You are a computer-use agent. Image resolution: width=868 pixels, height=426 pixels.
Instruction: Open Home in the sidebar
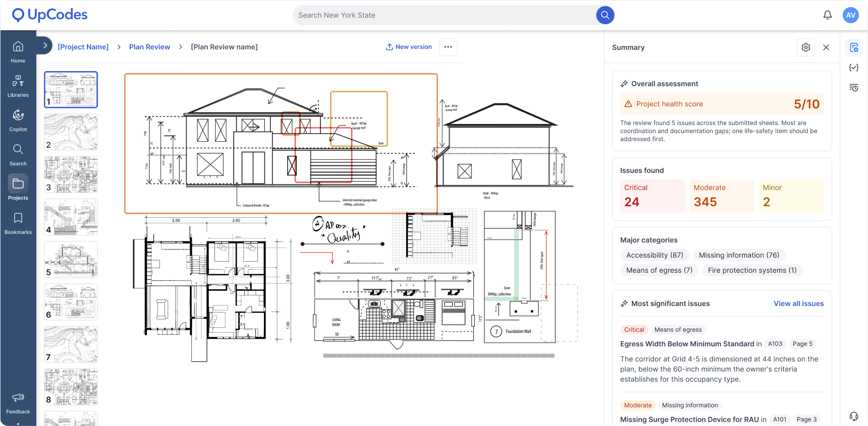click(x=18, y=52)
